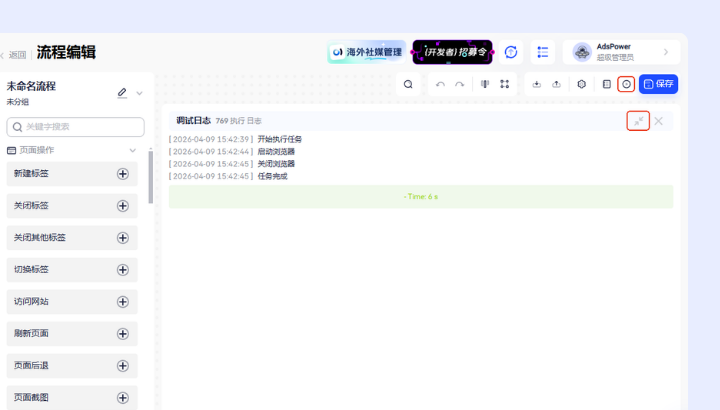Viewport: 720px width, 410px height.
Task: Open the 海外社媒管理 banner
Action: tap(366, 52)
